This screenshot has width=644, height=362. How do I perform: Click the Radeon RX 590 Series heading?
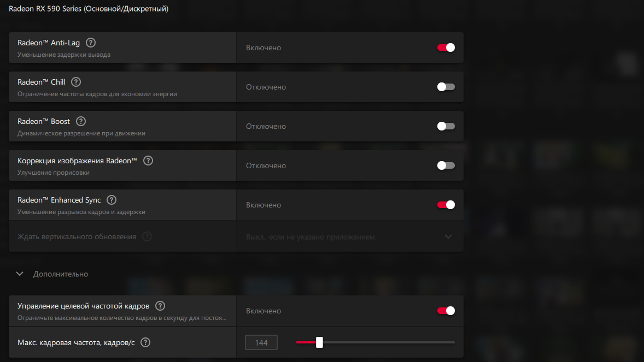[89, 9]
